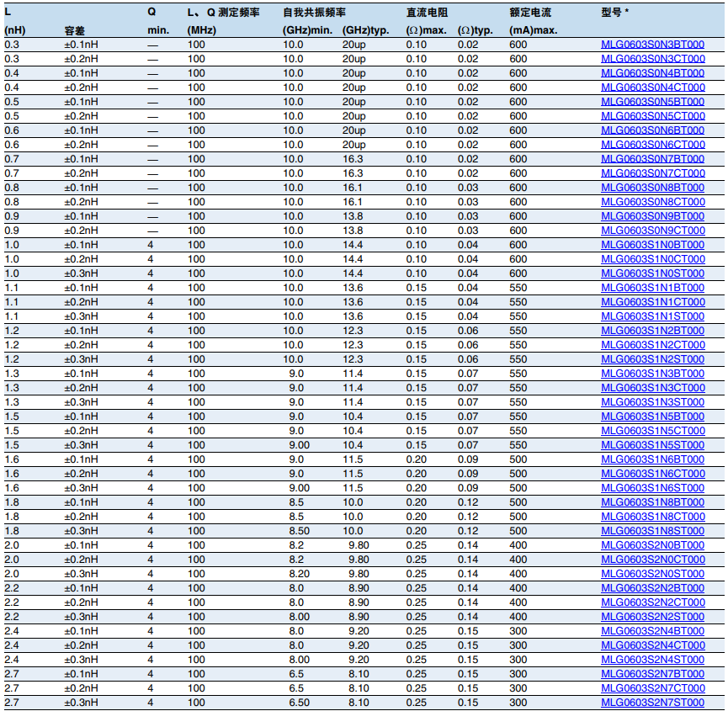This screenshot has width=728, height=711.
Task: Open the MLG0603S1N5CT000 part link
Action: click(653, 431)
